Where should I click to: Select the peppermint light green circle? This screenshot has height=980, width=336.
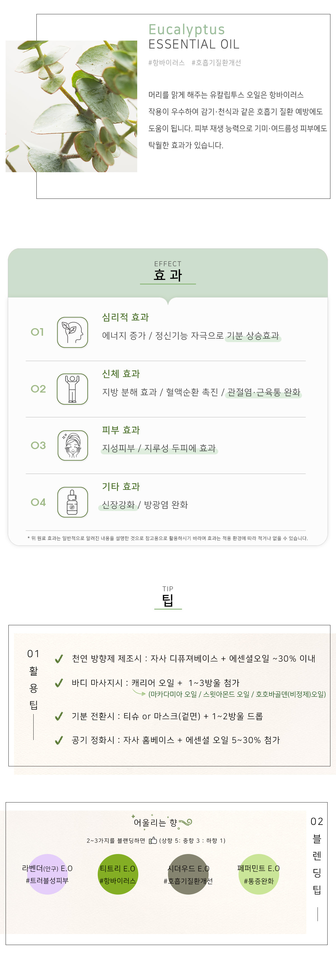coord(259,874)
